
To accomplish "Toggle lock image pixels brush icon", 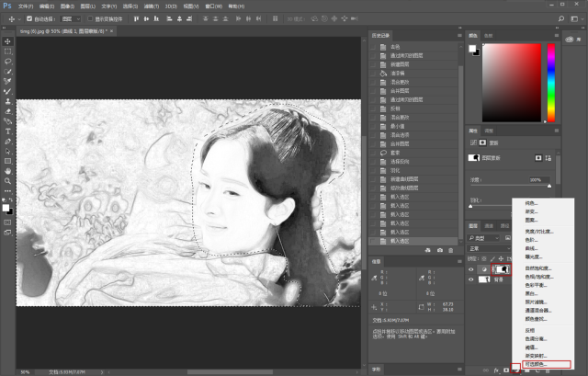I will tap(492, 259).
